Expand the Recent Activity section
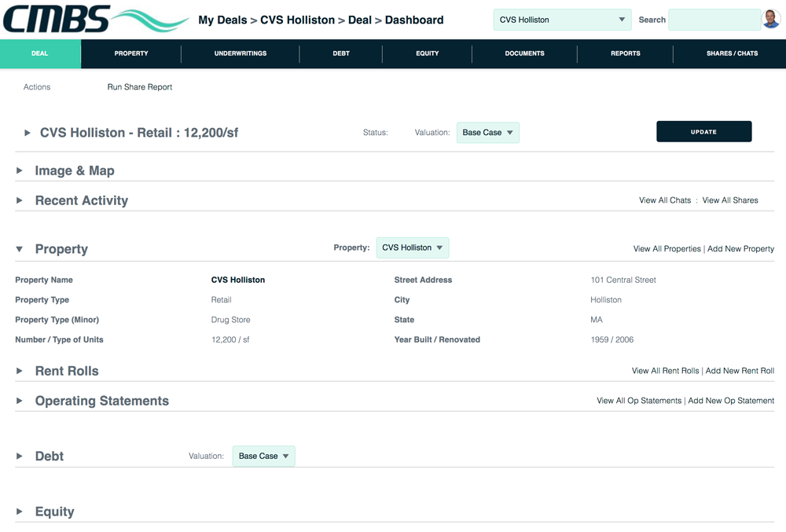 coord(20,200)
